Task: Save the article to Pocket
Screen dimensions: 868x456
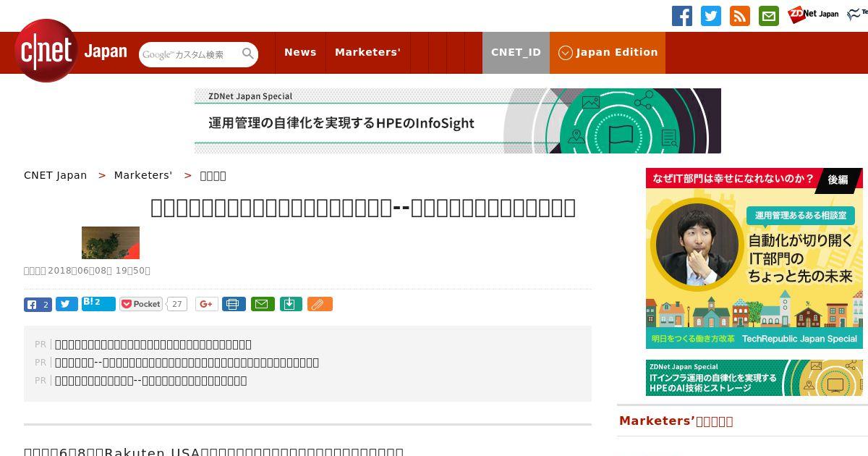Action: pos(141,304)
